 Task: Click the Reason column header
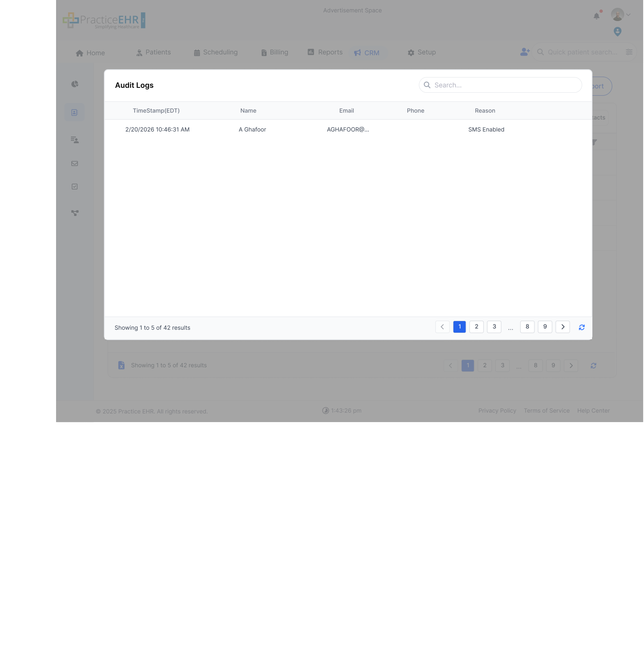485,110
